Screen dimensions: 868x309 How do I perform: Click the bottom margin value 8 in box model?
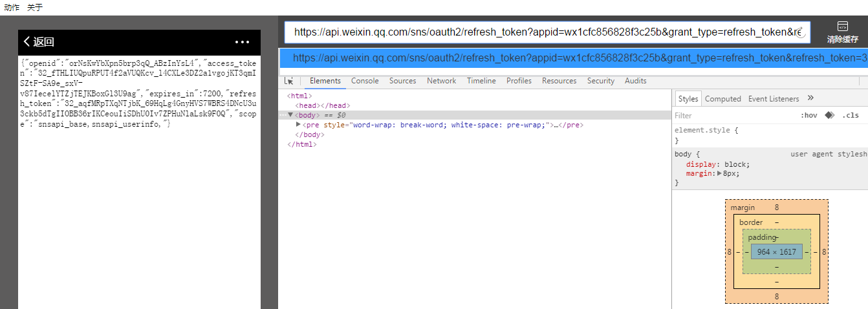pos(776,296)
